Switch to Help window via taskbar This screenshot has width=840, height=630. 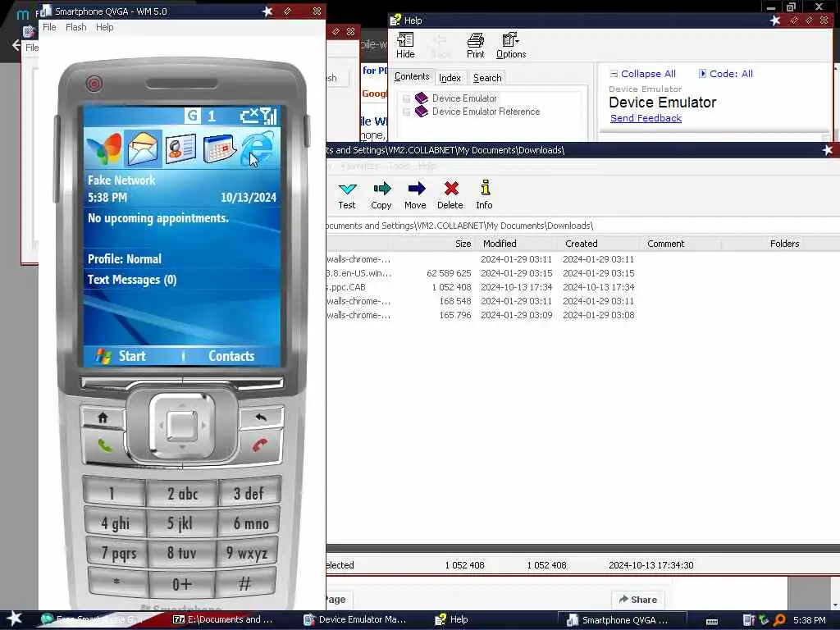(x=453, y=619)
